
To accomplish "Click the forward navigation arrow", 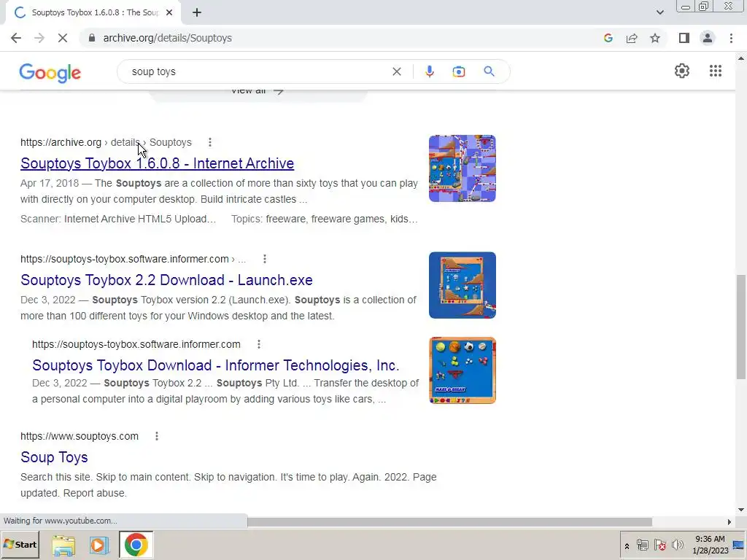I will point(39,38).
